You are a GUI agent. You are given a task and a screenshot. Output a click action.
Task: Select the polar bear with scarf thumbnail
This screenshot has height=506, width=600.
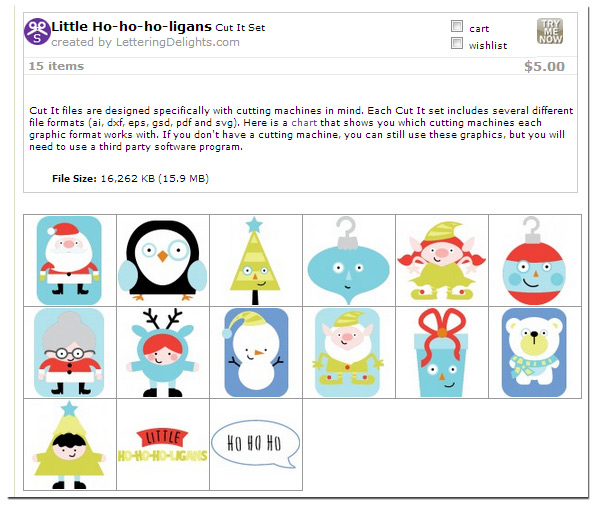[535, 353]
